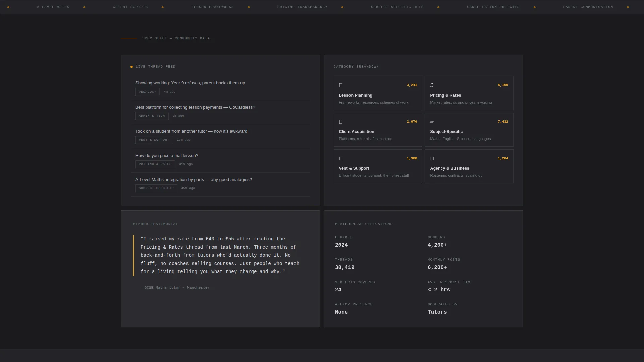This screenshot has width=644, height=362.
Task: Select Subject-Specific Help in the top ticker
Action: (x=397, y=7)
